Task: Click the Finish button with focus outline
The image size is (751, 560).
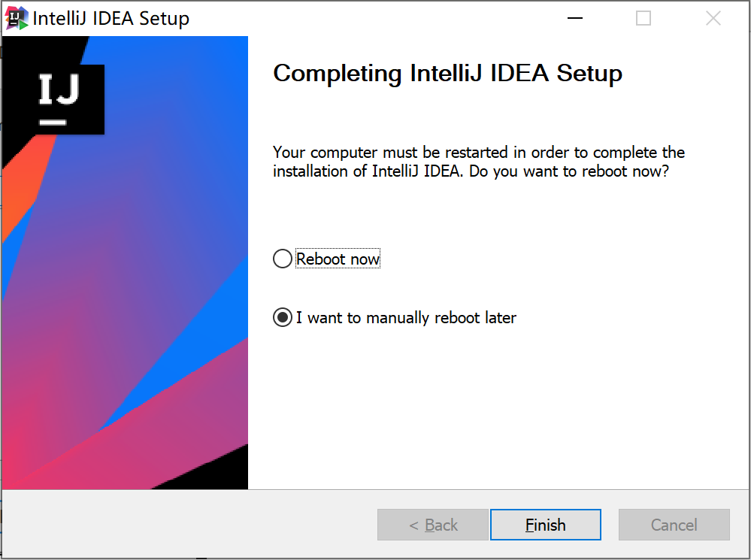Action: (545, 524)
